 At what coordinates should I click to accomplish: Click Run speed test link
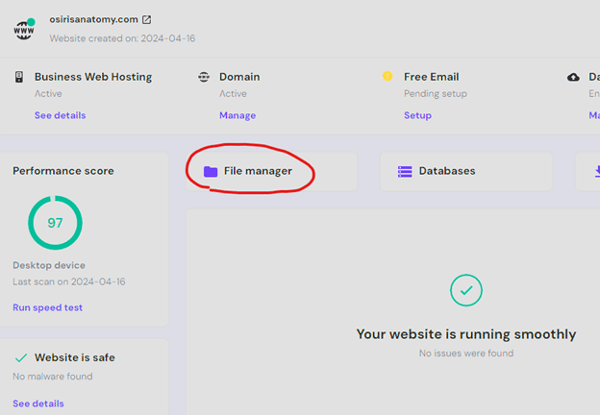tap(47, 308)
